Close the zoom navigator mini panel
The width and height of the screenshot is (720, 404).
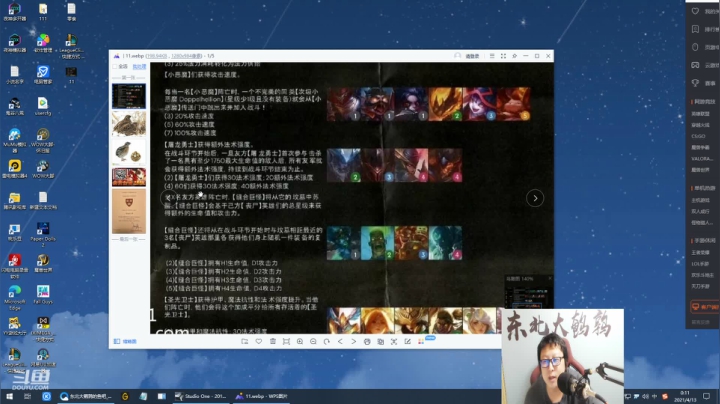(x=550, y=278)
